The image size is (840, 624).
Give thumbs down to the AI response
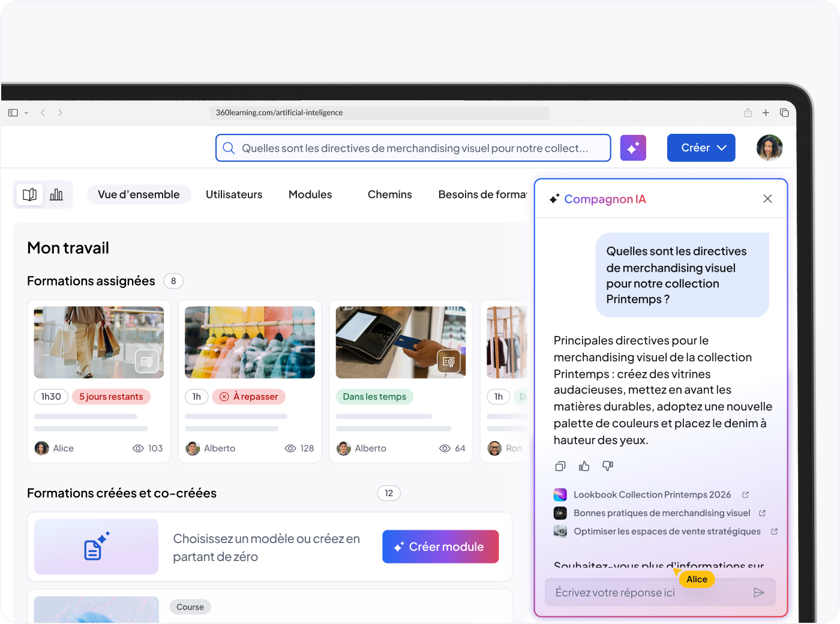tap(608, 466)
